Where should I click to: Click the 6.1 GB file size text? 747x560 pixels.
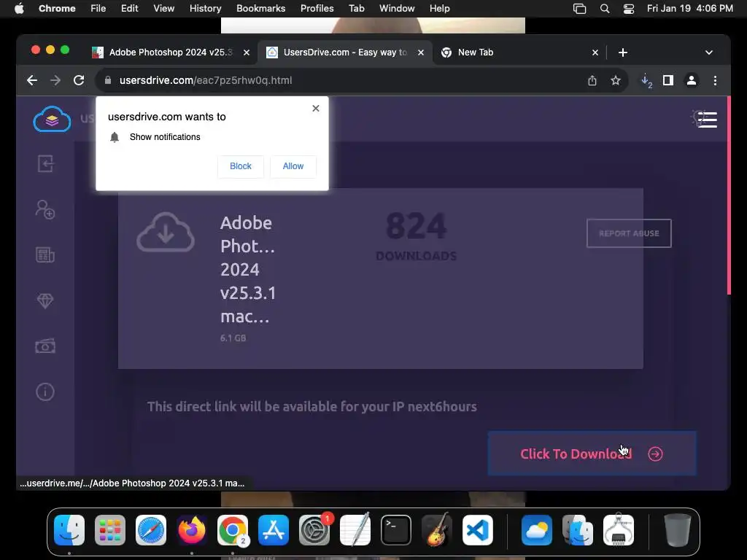[x=233, y=338]
